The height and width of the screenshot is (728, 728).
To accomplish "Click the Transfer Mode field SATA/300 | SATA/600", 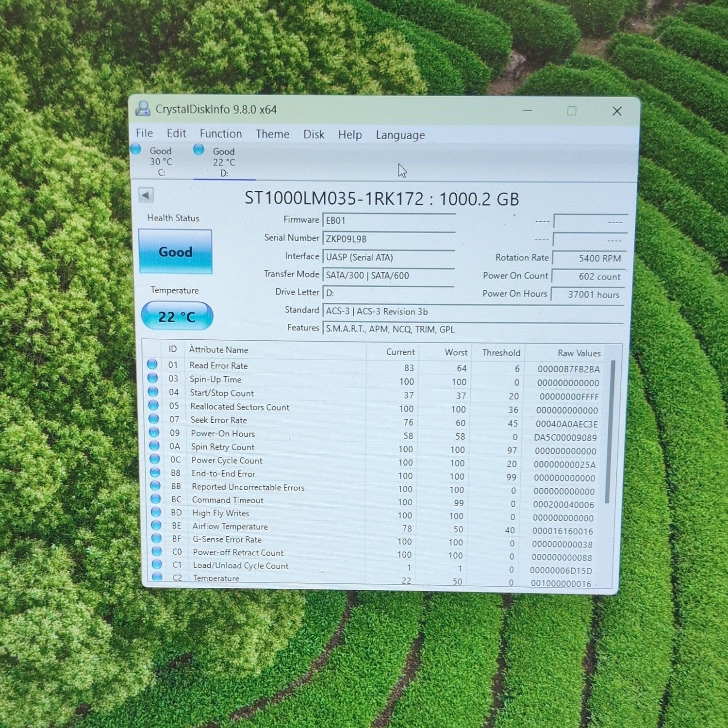I will (x=388, y=275).
